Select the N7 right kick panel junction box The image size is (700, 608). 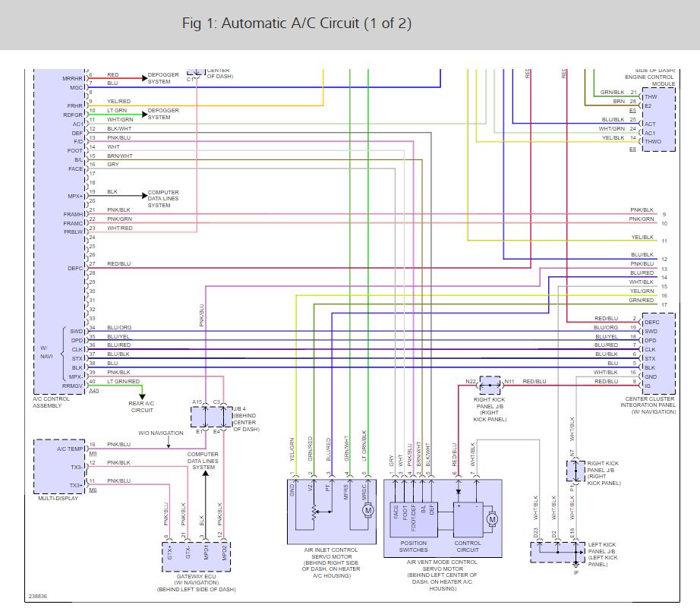pyautogui.click(x=576, y=471)
